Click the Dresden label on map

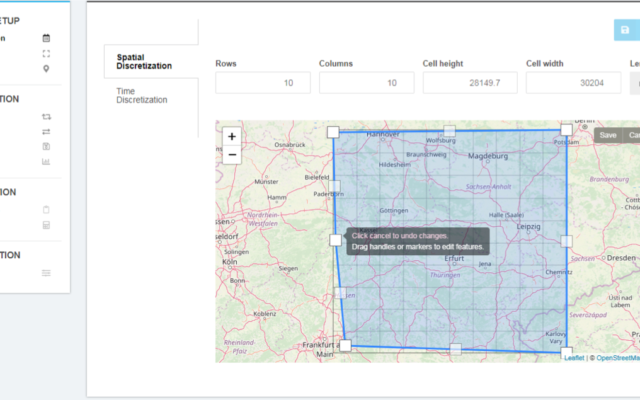coord(621,258)
